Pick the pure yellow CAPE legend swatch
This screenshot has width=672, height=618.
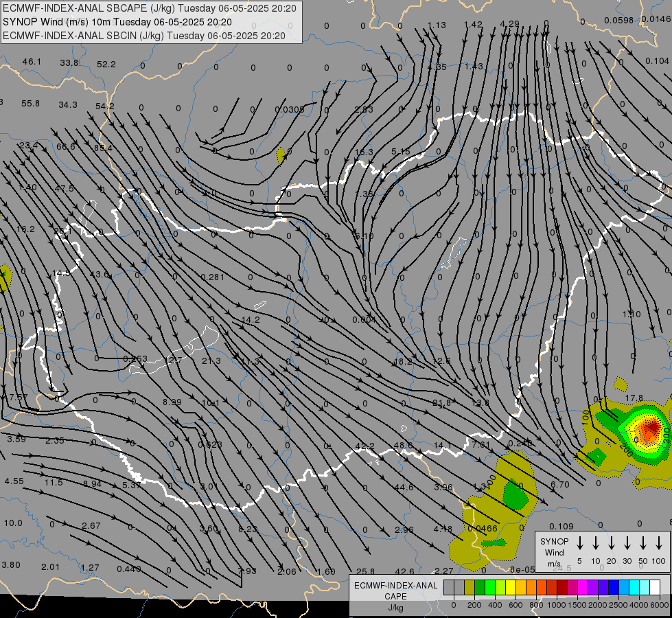[x=511, y=588]
